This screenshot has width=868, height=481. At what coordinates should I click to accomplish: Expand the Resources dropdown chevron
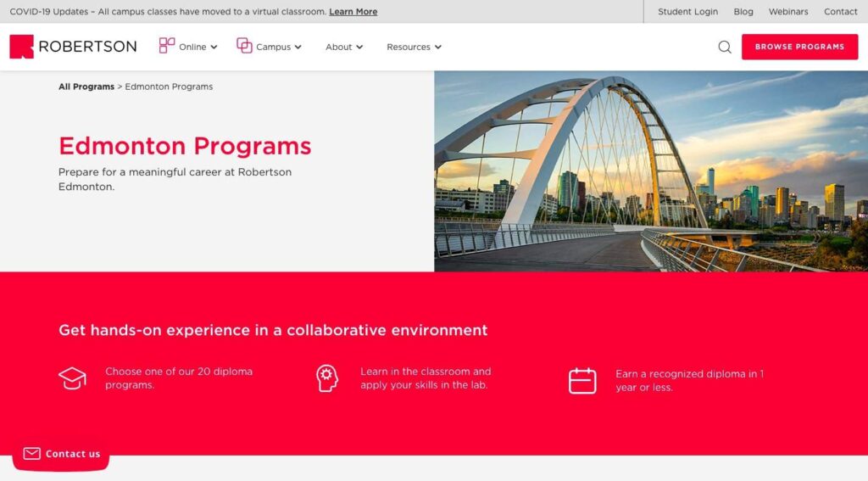438,48
